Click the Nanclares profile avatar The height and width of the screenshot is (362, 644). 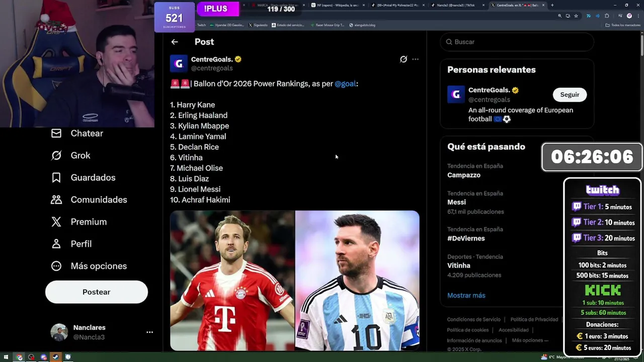click(x=59, y=332)
